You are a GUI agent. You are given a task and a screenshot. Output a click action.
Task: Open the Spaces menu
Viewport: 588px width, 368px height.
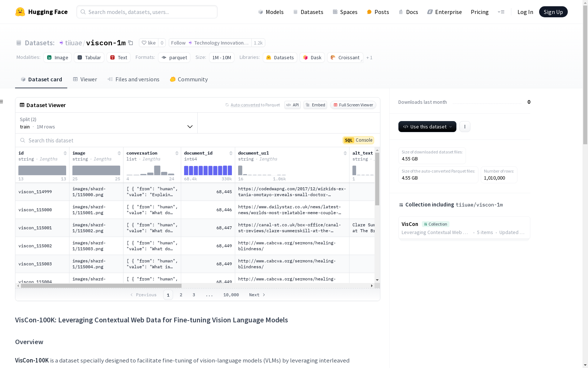[345, 12]
